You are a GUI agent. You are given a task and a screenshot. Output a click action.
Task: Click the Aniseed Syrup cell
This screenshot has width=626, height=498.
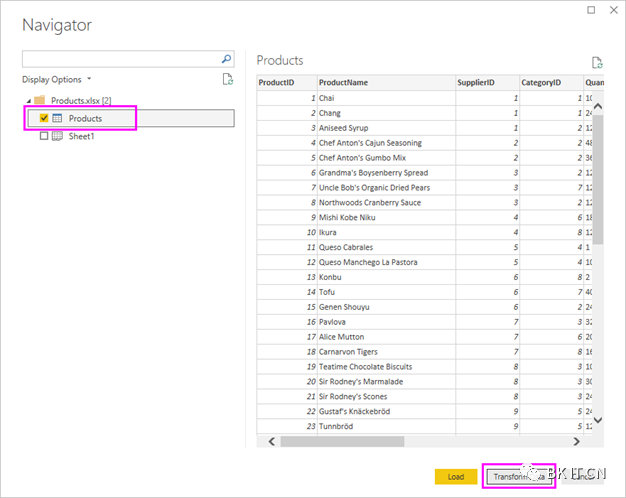tap(386, 128)
